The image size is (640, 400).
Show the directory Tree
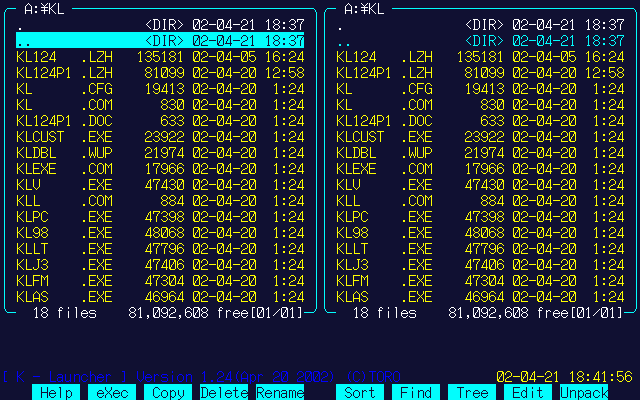[471, 393]
